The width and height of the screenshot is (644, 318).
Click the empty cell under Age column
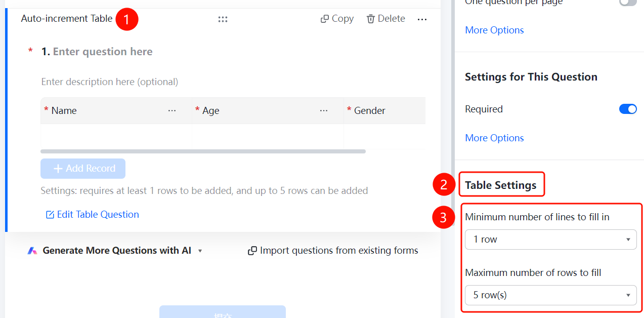268,136
